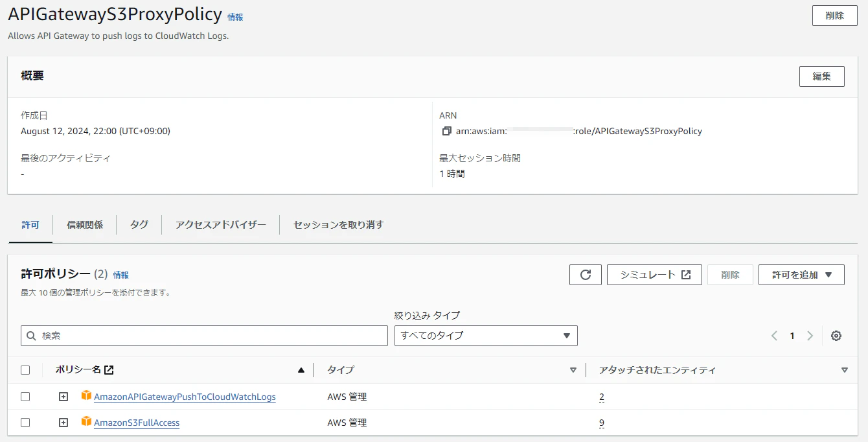The height and width of the screenshot is (442, 868).
Task: Click the 最大セッション時間 label
Action: pos(480,158)
